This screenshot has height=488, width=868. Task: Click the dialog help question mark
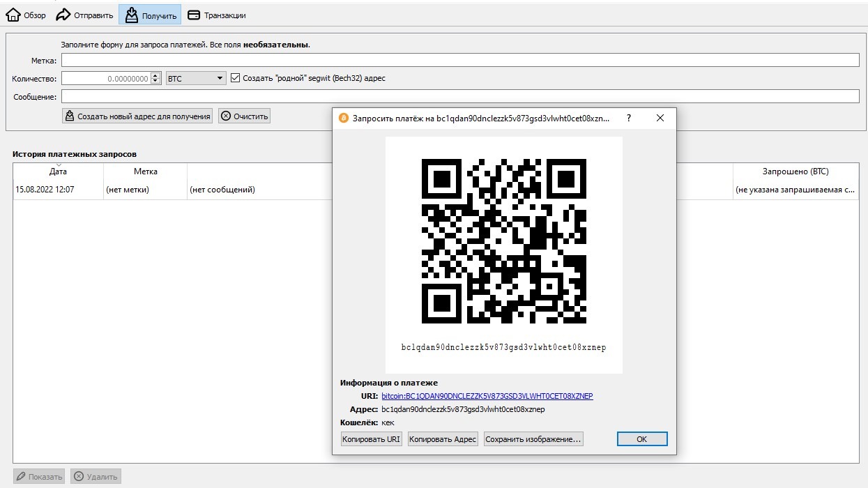click(x=629, y=119)
